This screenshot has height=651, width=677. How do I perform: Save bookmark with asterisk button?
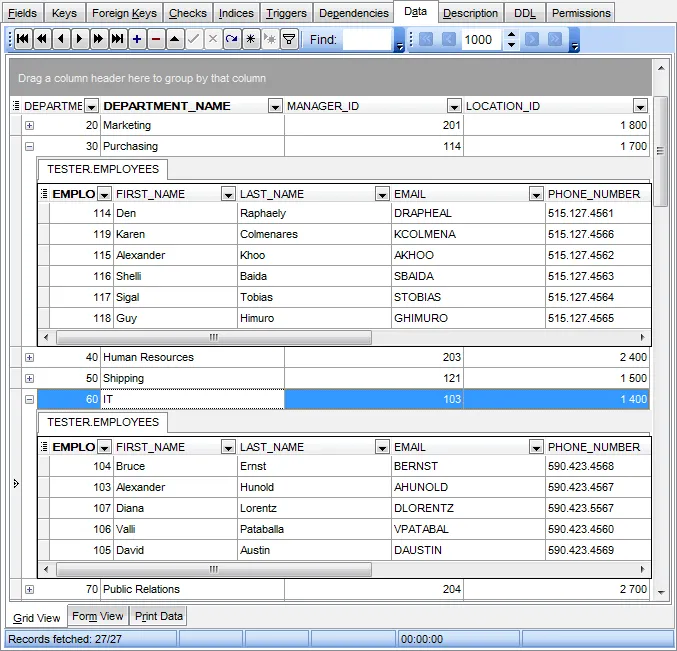[251, 39]
